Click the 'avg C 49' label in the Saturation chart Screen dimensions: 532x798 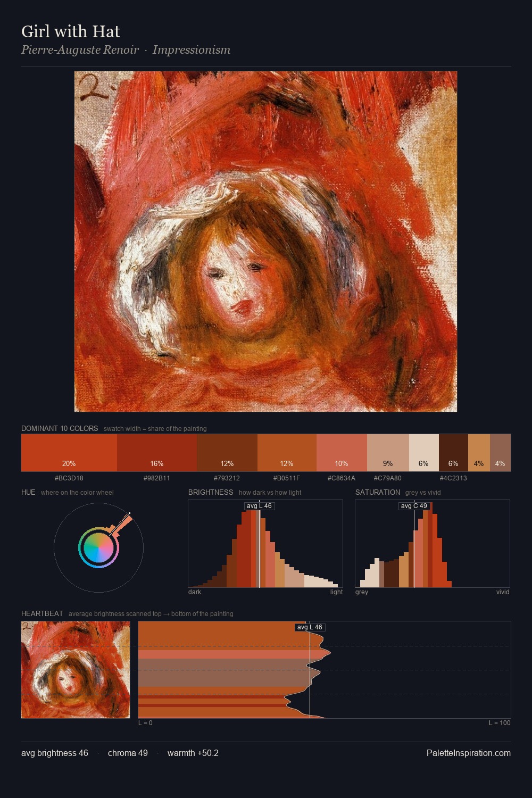[414, 506]
